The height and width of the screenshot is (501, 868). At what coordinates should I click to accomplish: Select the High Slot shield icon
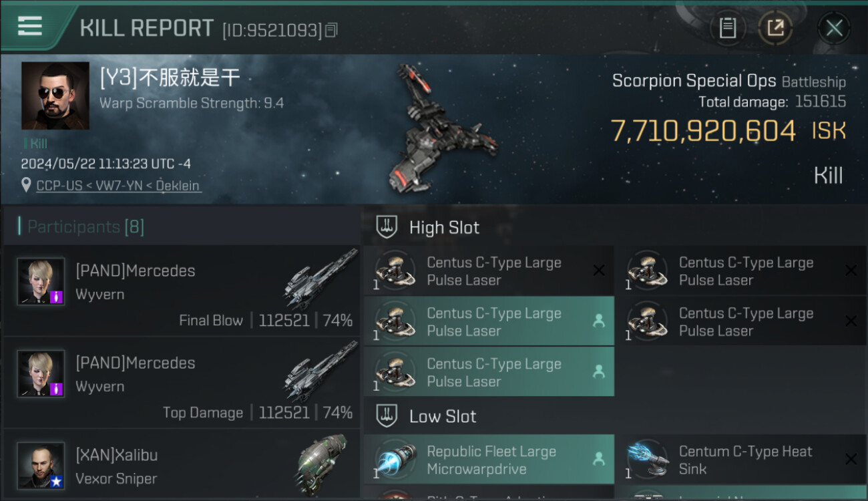pyautogui.click(x=387, y=227)
